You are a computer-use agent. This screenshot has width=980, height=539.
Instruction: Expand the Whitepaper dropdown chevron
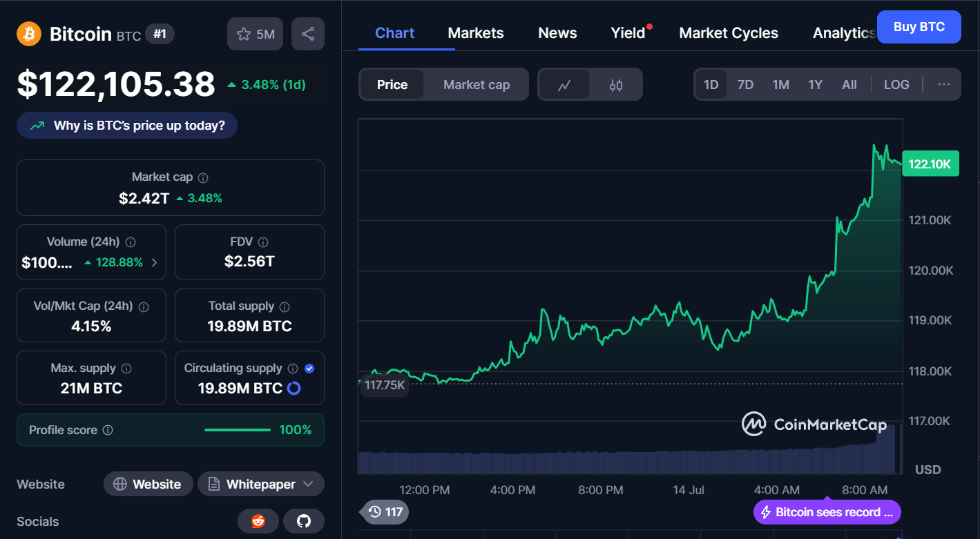[x=308, y=484]
